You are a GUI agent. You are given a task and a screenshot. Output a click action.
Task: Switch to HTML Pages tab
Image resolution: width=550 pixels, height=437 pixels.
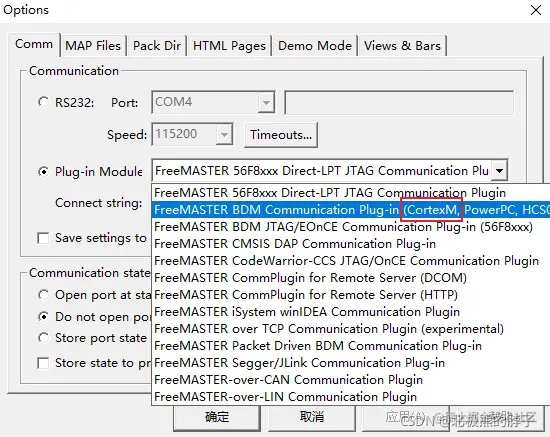(229, 46)
